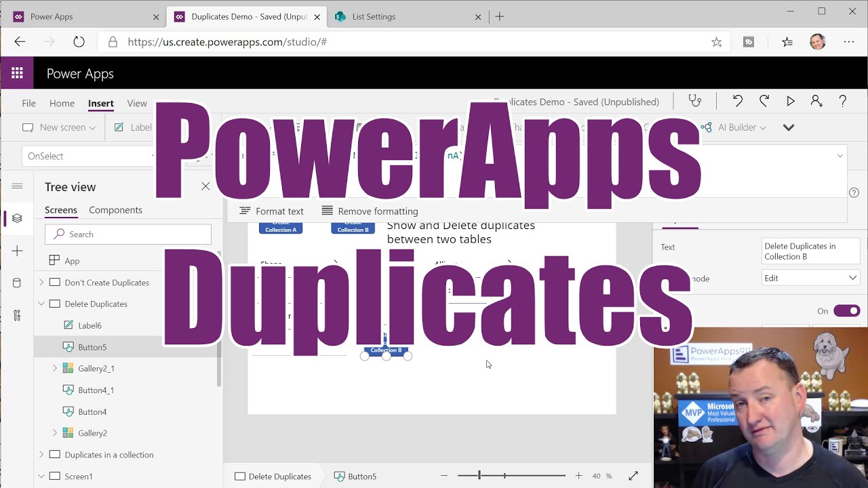Open the browser profile avatar
This screenshot has width=868, height=488.
click(818, 42)
